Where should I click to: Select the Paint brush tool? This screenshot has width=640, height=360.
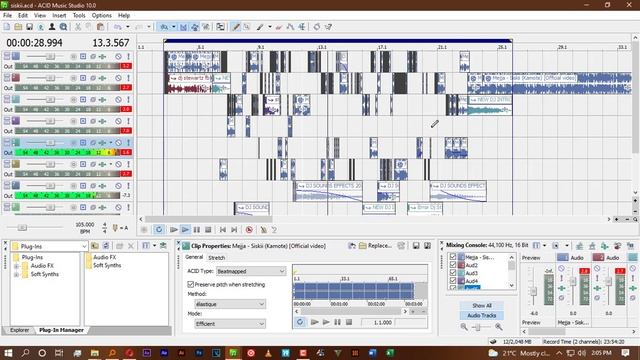[x=260, y=27]
